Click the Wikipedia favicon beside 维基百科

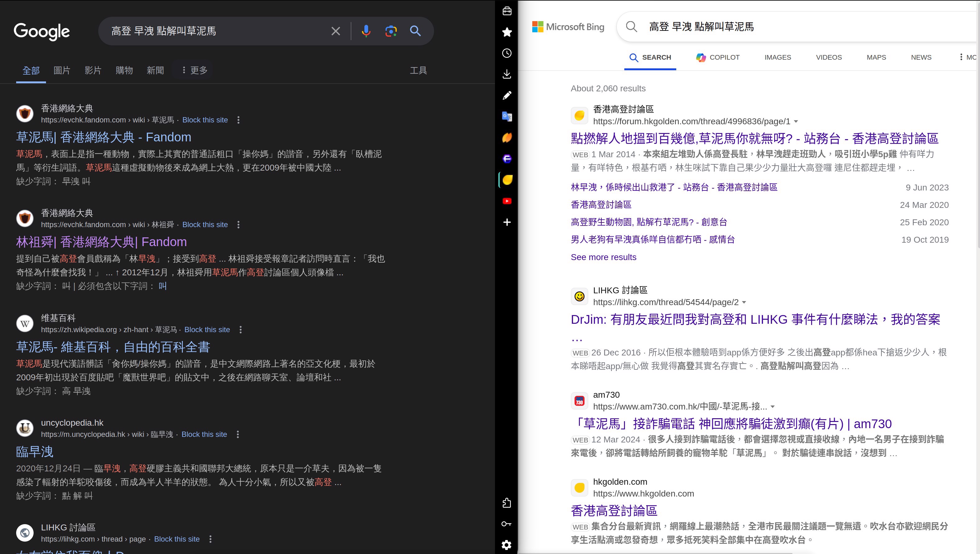[25, 323]
